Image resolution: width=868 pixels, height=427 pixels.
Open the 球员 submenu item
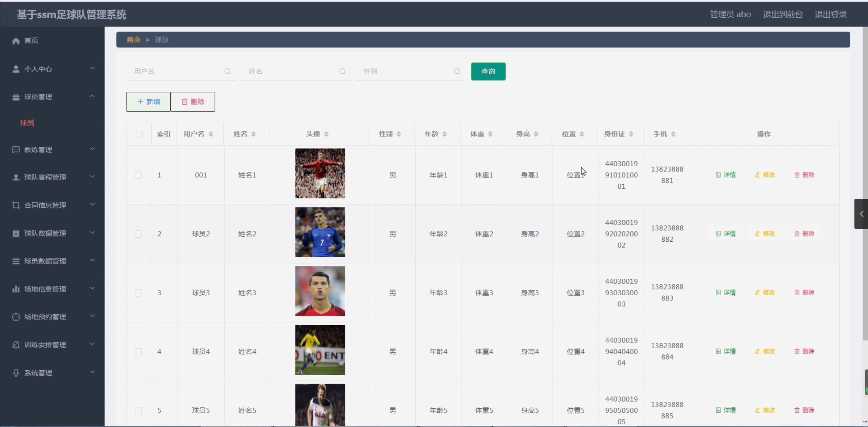27,123
